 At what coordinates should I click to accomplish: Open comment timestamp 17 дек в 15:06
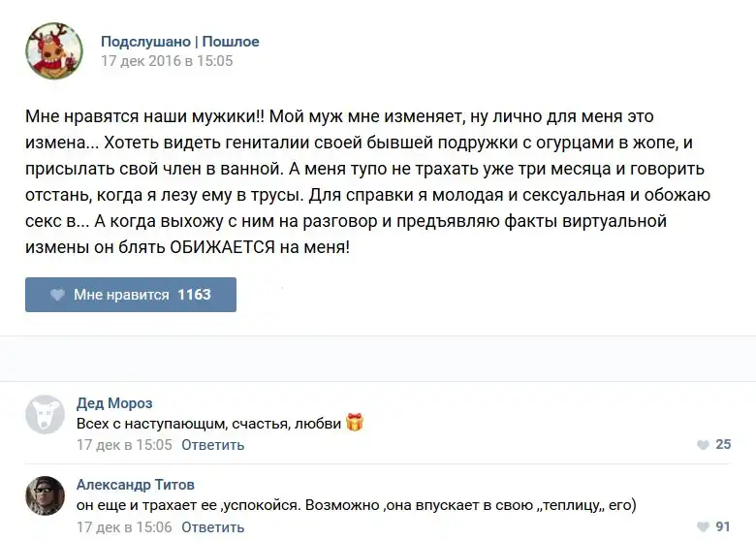124,527
